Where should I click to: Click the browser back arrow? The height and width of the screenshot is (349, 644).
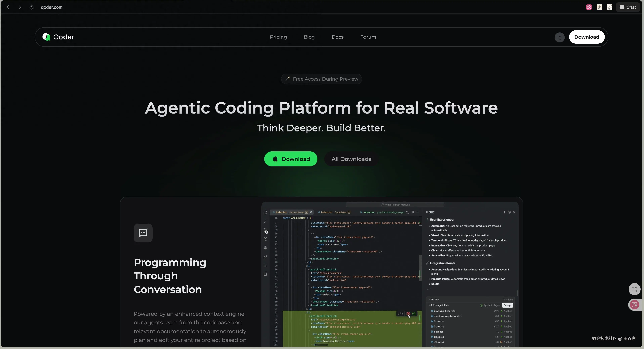(x=8, y=7)
